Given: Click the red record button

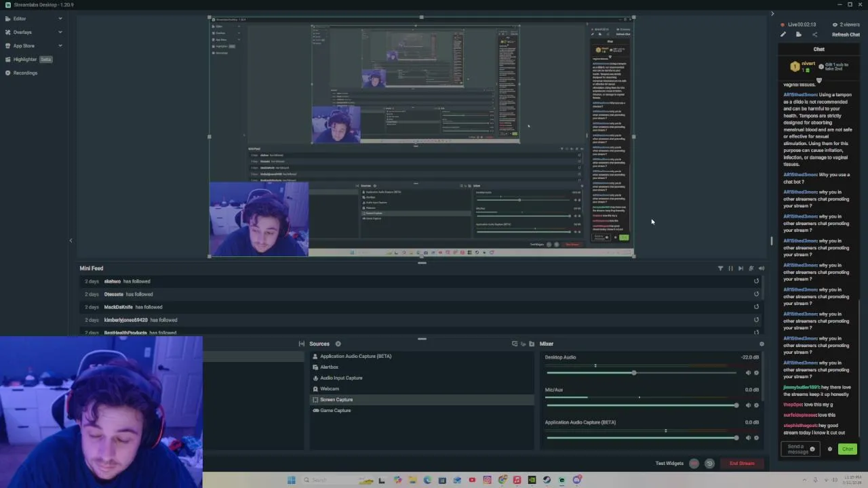Looking at the screenshot, I should tap(694, 464).
